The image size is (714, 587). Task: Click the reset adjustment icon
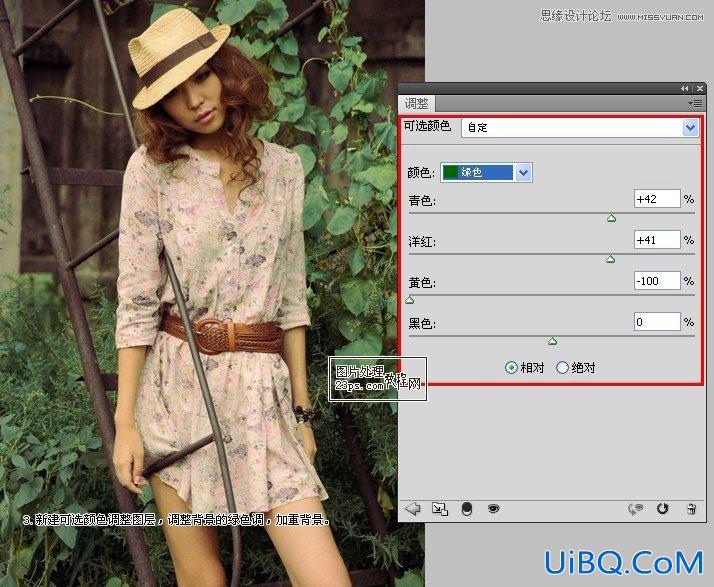tap(663, 508)
